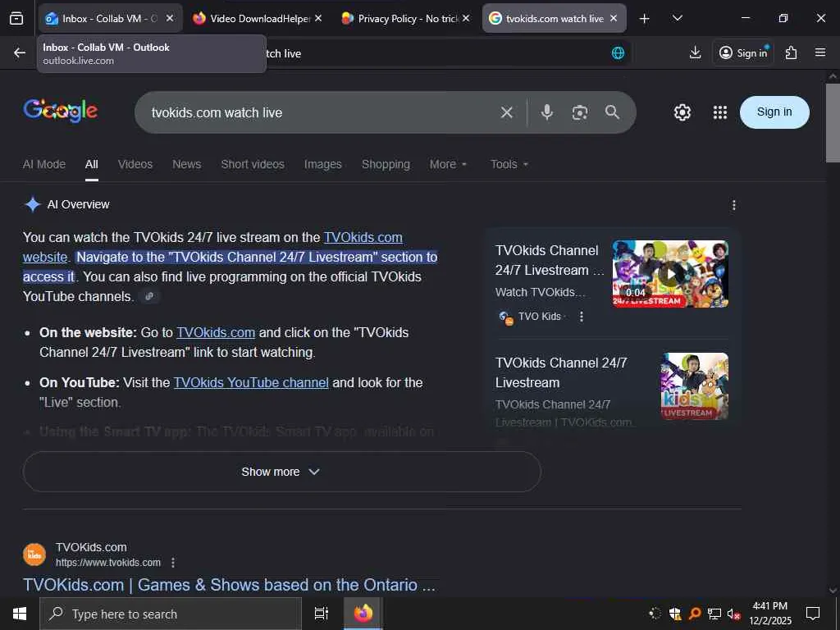Switch to AI Mode search tab

point(44,164)
